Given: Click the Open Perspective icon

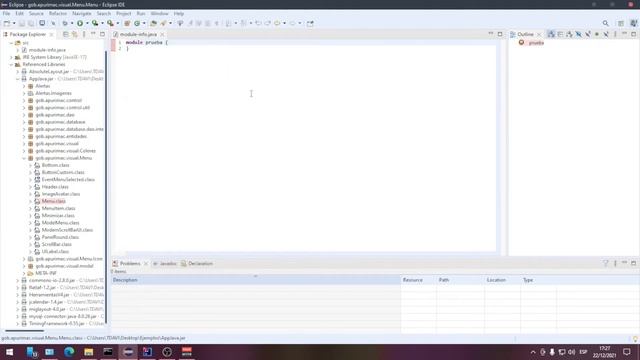Looking at the screenshot, I should tap(621, 23).
